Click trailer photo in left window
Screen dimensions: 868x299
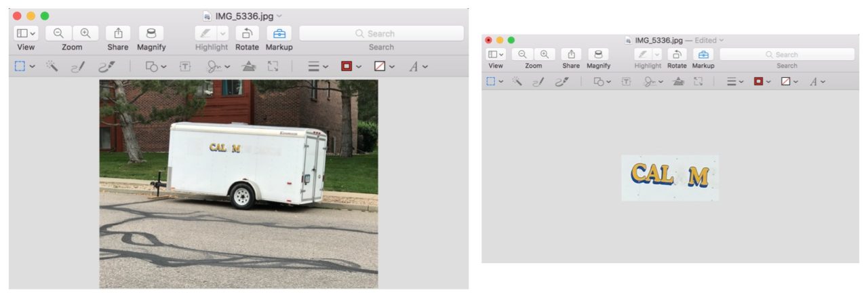(x=239, y=184)
